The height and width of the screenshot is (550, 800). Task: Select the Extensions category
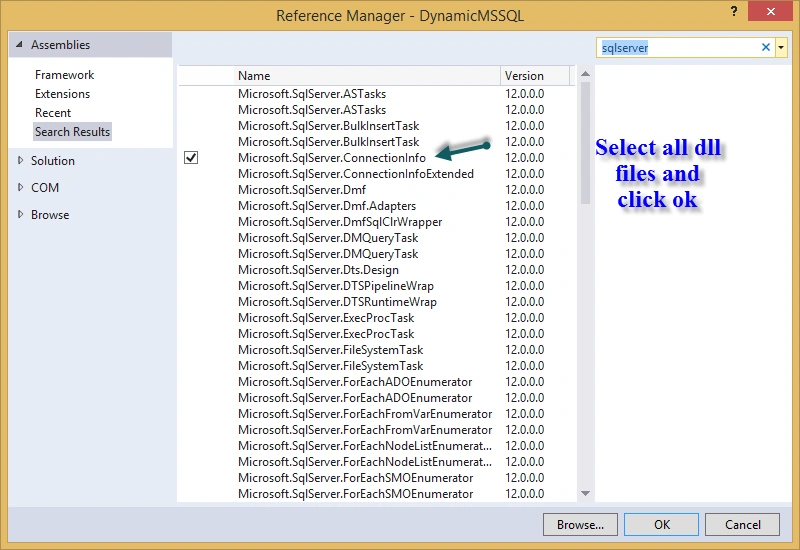tap(62, 94)
